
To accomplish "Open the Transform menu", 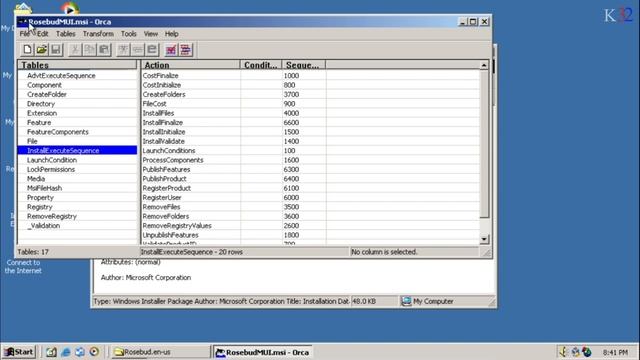I will tap(98, 34).
